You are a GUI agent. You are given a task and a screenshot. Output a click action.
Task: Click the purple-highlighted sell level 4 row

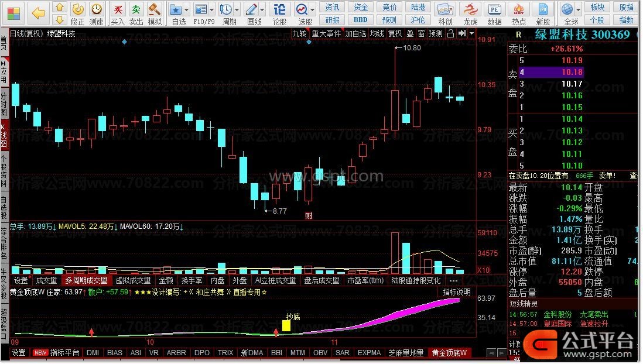tap(551, 72)
